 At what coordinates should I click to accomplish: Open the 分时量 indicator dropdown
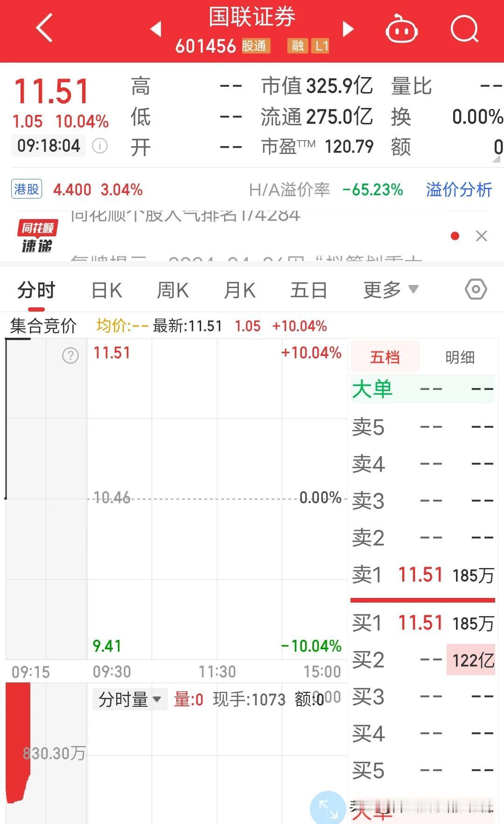[x=130, y=699]
